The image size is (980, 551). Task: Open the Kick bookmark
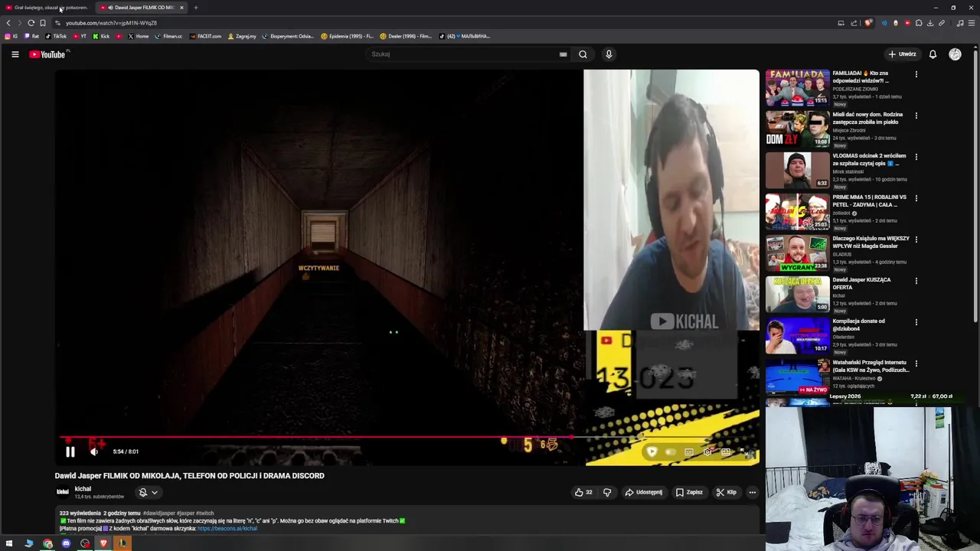tap(101, 36)
